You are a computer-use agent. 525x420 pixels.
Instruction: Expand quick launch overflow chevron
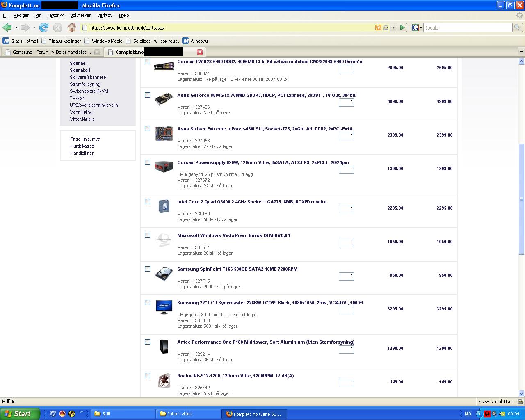81,412
